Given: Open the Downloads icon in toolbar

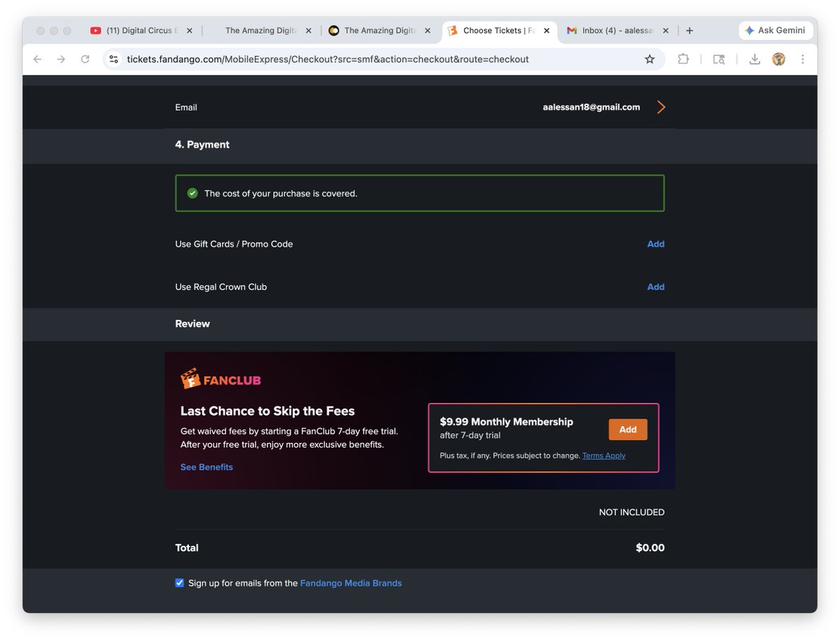Looking at the screenshot, I should click(x=755, y=59).
